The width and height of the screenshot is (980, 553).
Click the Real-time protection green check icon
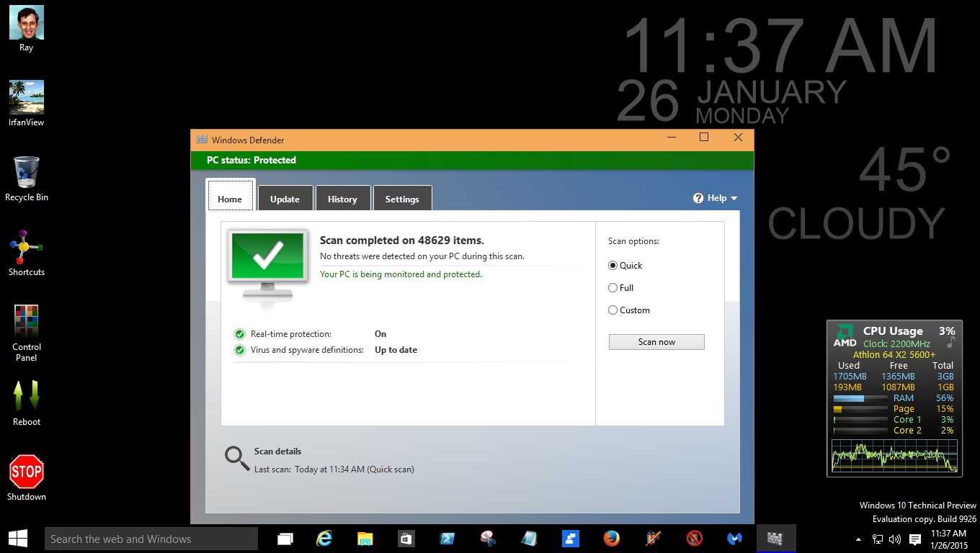pos(240,334)
